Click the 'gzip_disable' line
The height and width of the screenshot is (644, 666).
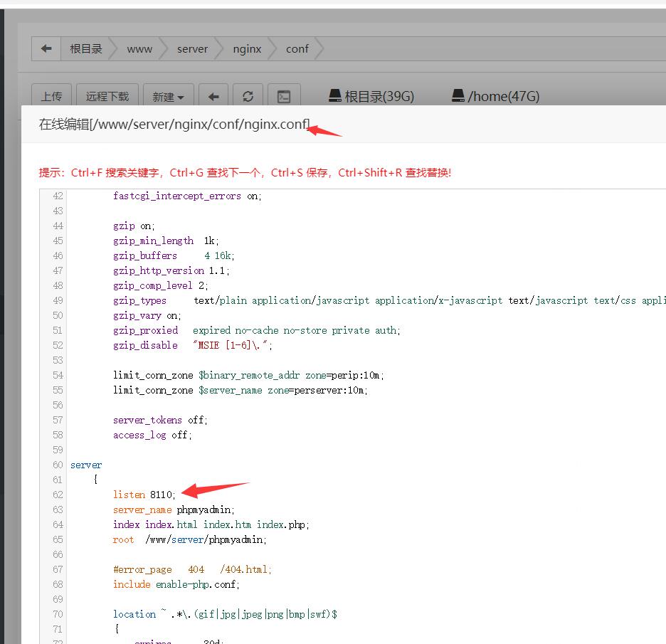coord(192,345)
